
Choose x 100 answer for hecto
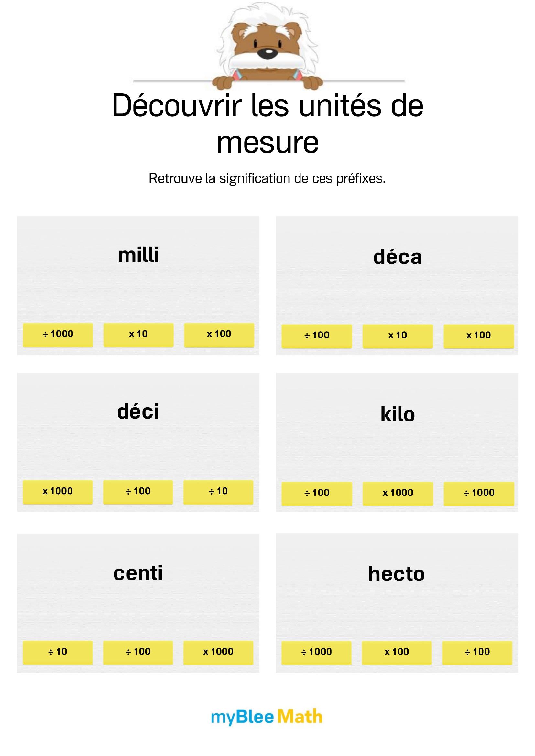coord(397,652)
